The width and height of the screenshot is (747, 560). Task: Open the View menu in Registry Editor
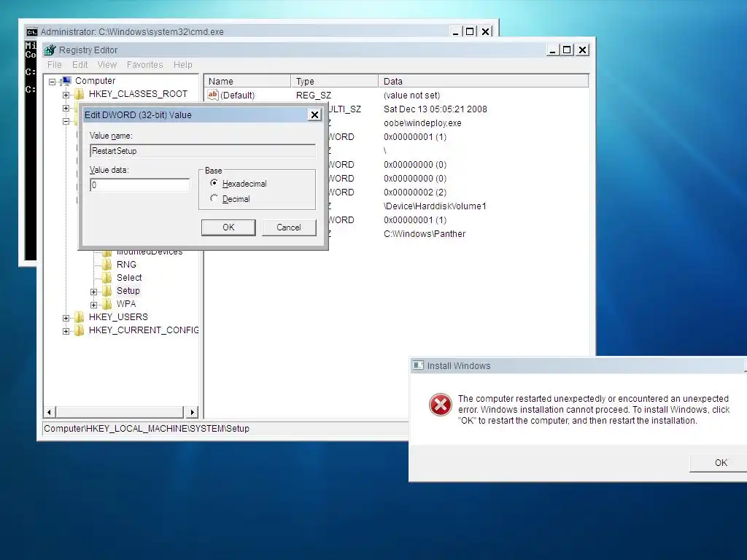tap(107, 65)
